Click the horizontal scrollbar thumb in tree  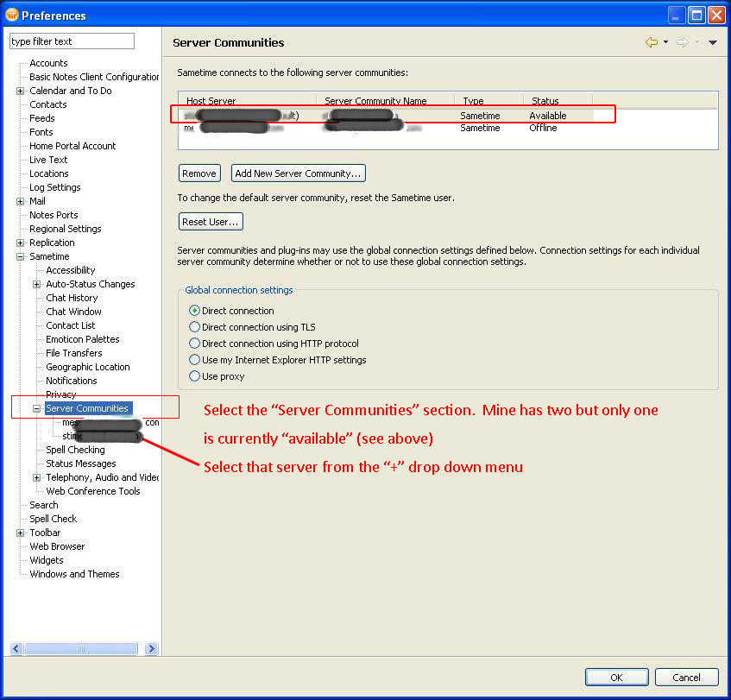point(80,648)
